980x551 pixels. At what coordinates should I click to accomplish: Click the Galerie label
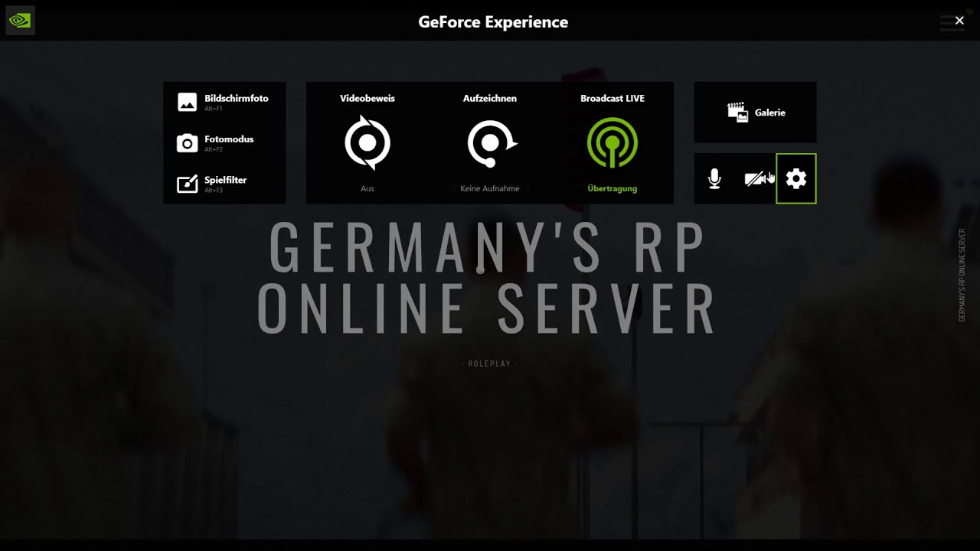pyautogui.click(x=770, y=112)
